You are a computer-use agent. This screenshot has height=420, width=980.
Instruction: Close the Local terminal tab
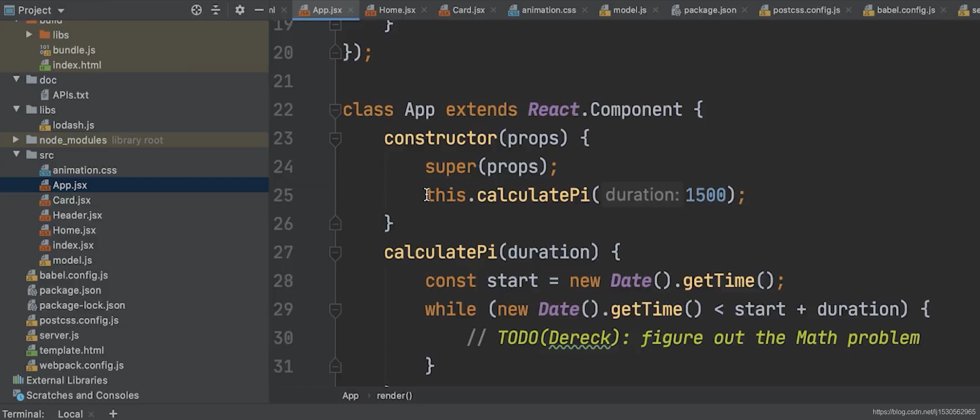91,414
